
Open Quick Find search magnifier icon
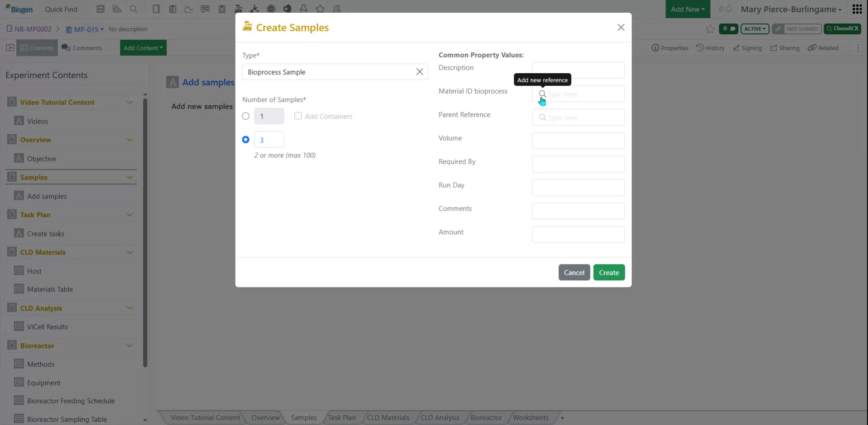134,9
